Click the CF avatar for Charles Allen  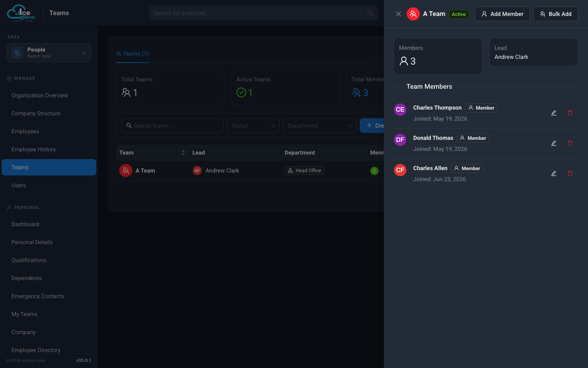coord(400,170)
